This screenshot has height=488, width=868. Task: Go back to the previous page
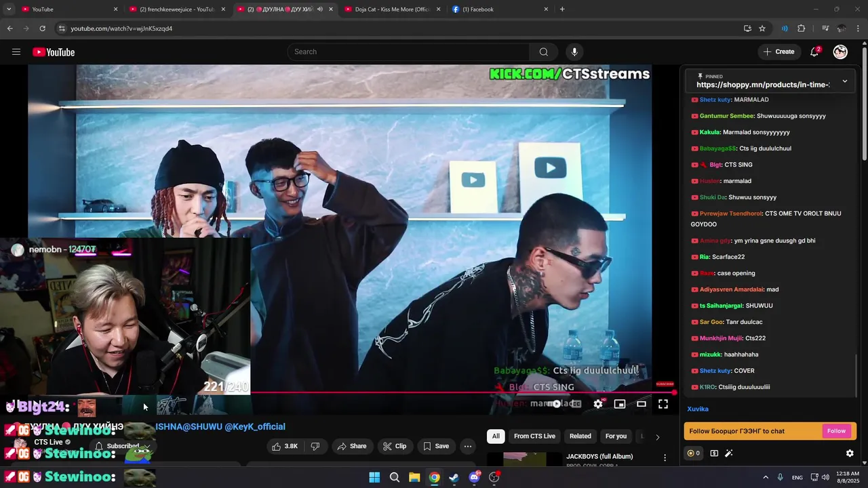[x=9, y=28]
